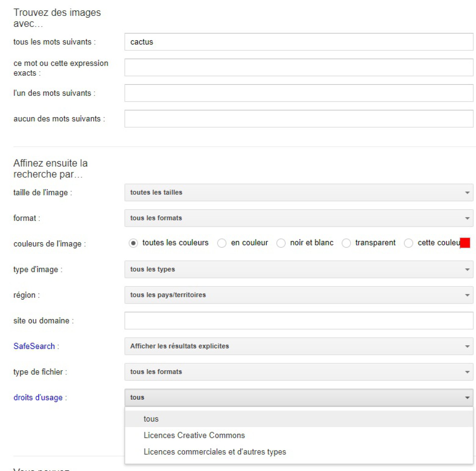Open the red color swatch picker
This screenshot has height=471, width=476.
tap(465, 243)
